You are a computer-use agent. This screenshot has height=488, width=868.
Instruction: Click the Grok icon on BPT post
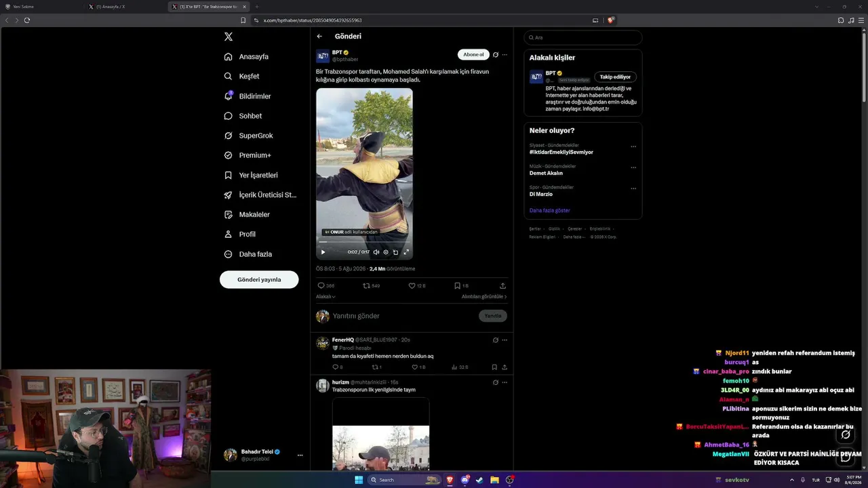(x=496, y=55)
